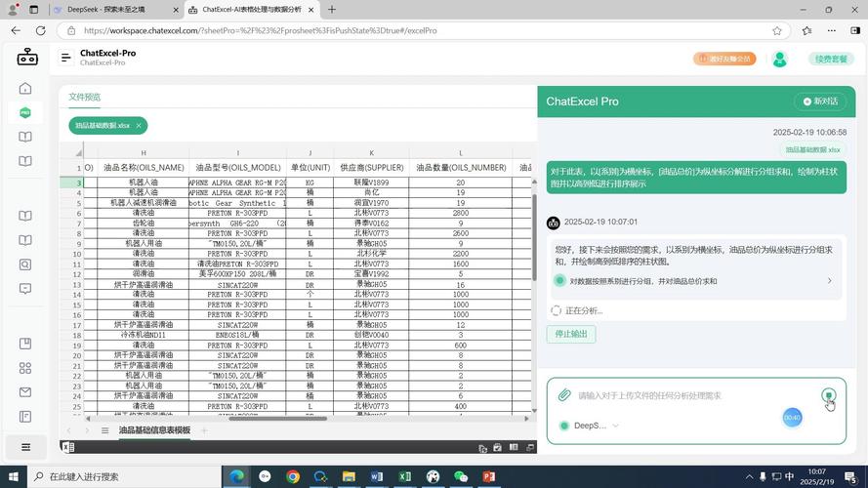Open a new browser tab
The image size is (868, 488).
[332, 10]
